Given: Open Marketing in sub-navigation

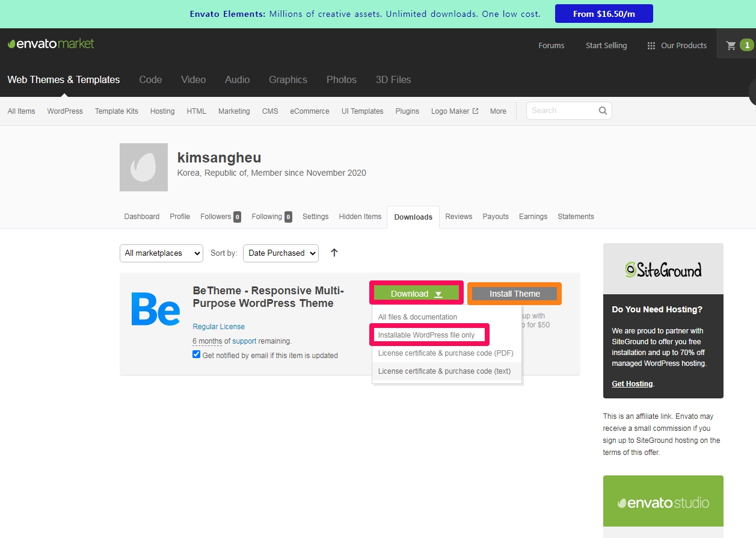Looking at the screenshot, I should click(234, 111).
